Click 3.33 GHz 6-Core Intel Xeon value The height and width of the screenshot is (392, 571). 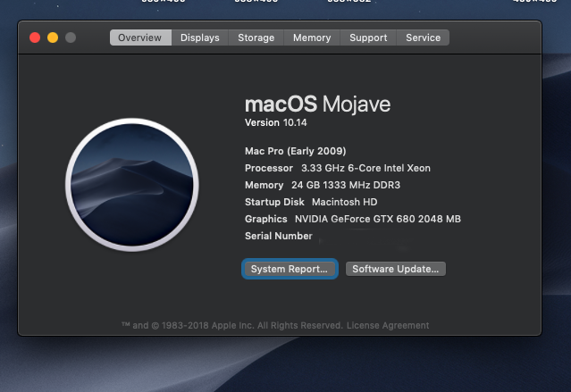click(x=365, y=168)
